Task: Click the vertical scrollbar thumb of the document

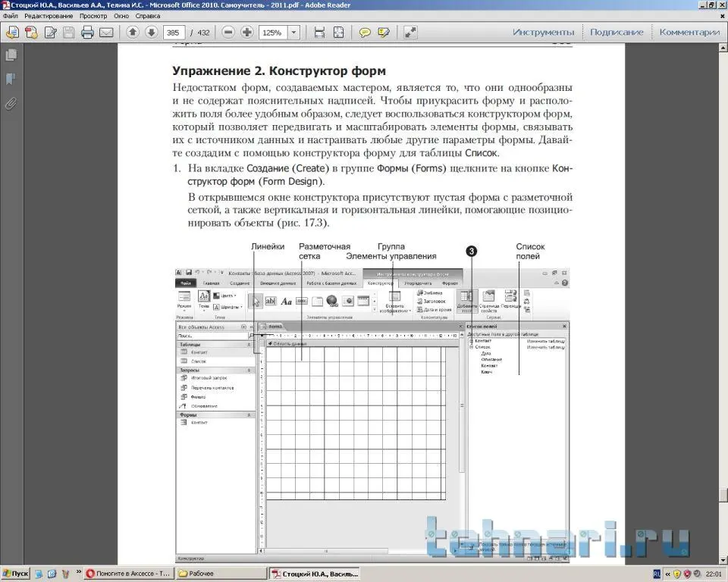Action: (x=723, y=495)
